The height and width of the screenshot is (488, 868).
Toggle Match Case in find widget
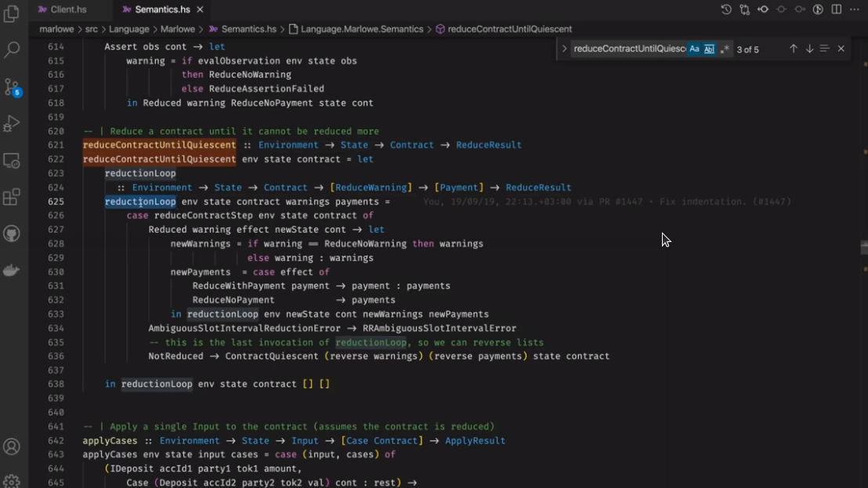[694, 49]
